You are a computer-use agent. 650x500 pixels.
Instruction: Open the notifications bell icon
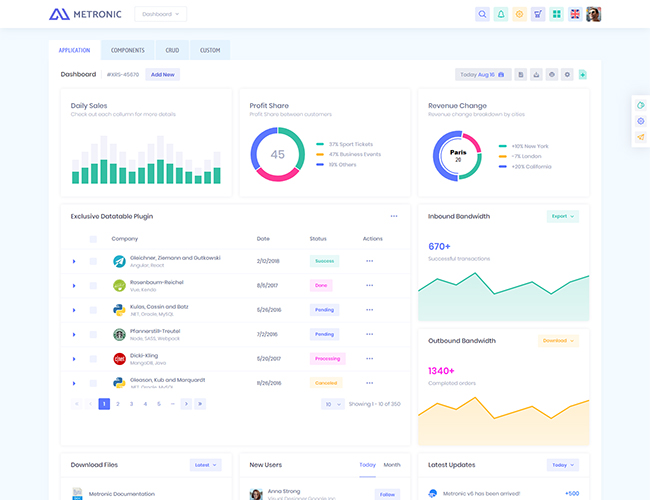(x=501, y=14)
